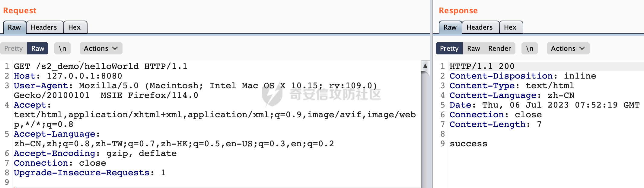644x188 pixels.
Task: Toggle Raw view in the Request pane
Action: click(38, 48)
